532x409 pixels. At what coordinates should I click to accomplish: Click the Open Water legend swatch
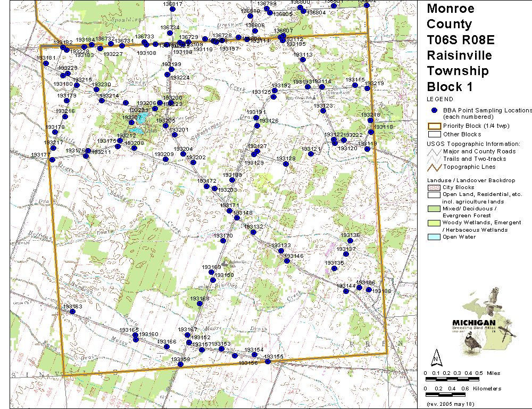click(434, 237)
